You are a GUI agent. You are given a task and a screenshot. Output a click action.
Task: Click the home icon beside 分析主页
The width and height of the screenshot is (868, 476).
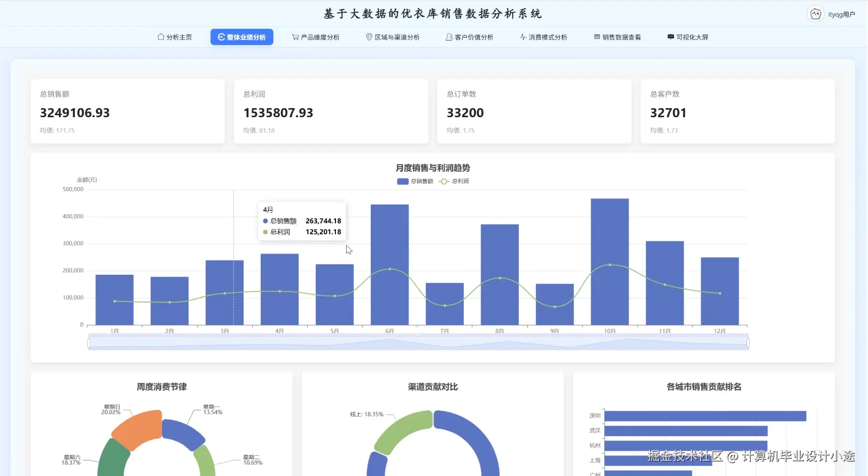[x=161, y=37]
